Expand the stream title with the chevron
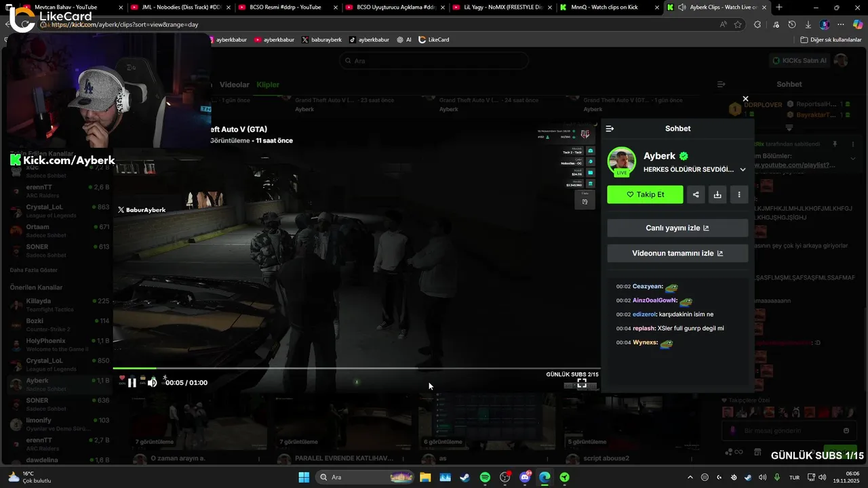Screen dimensions: 868x488 click(743, 169)
